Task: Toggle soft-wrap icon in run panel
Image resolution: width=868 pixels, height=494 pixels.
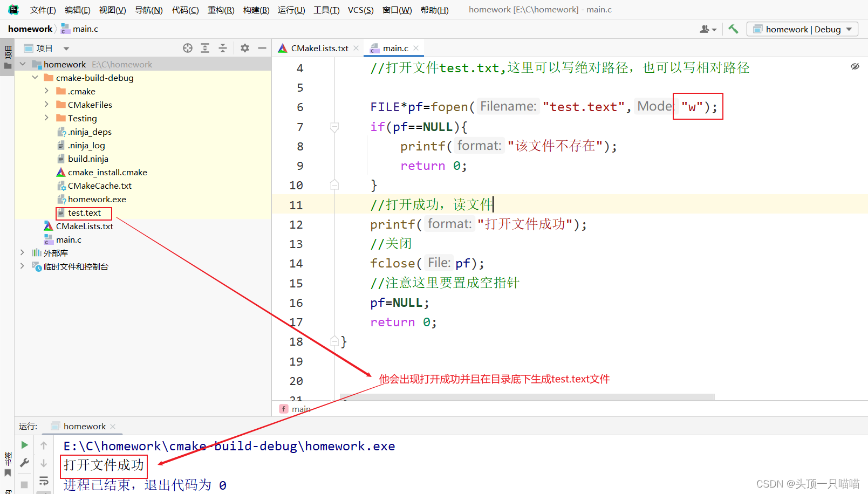Action: coord(44,481)
